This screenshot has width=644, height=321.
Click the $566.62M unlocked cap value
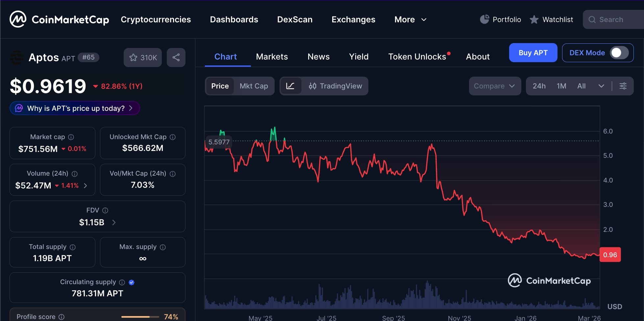[x=143, y=148]
